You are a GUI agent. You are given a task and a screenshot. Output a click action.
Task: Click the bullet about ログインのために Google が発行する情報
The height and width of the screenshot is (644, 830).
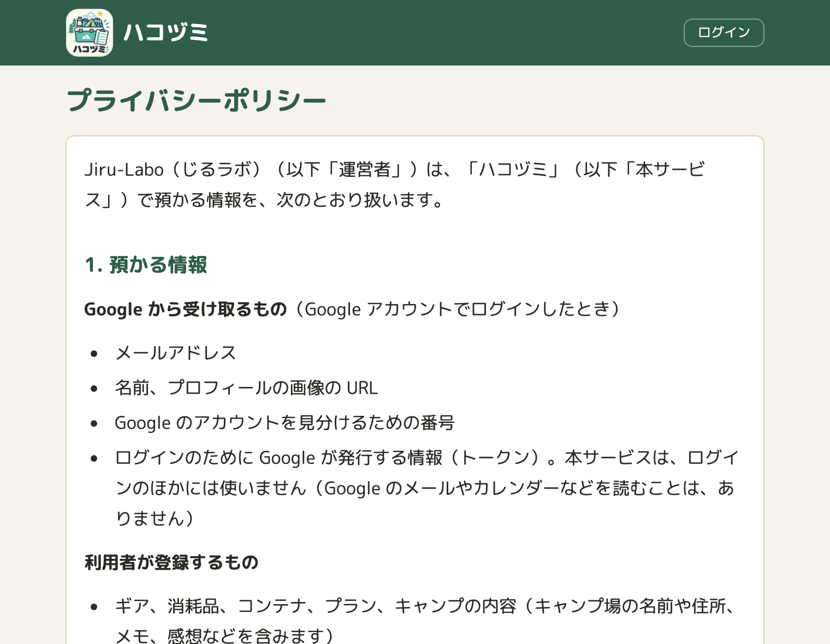427,488
